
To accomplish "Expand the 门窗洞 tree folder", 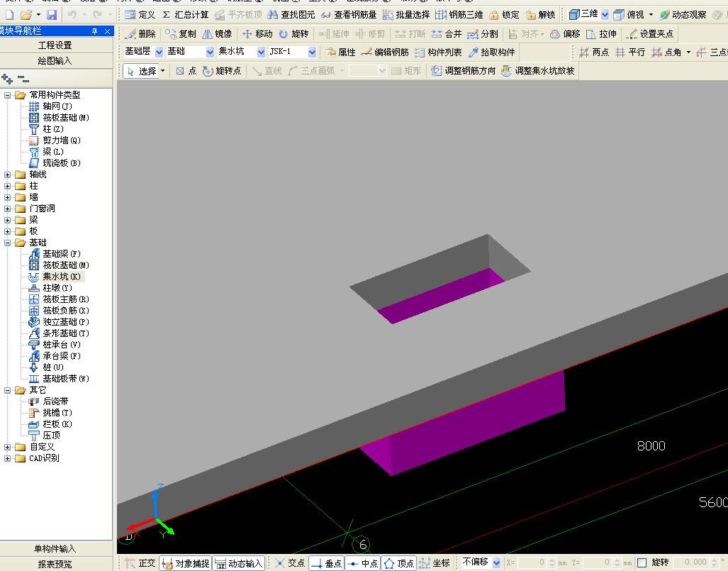I will [x=7, y=209].
